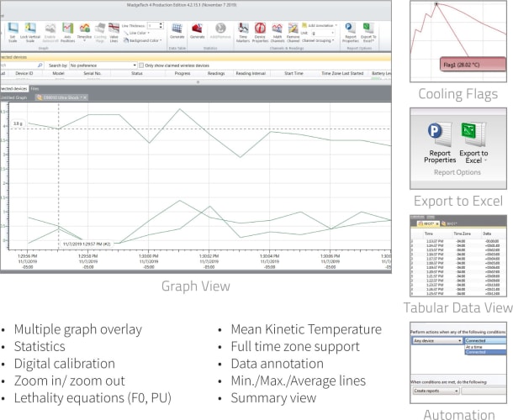
Task: Switch to the Files tab
Action: click(x=34, y=88)
